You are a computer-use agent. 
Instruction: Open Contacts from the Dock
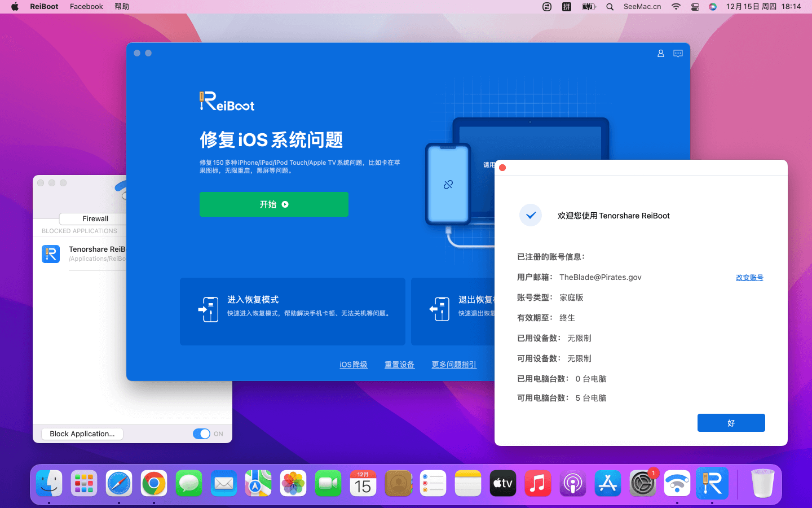coord(398,484)
